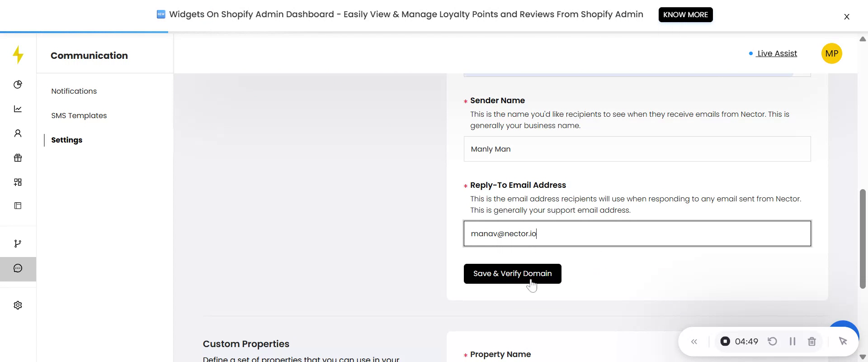Click Save & Verify Domain button
868x362 pixels.
point(512,274)
